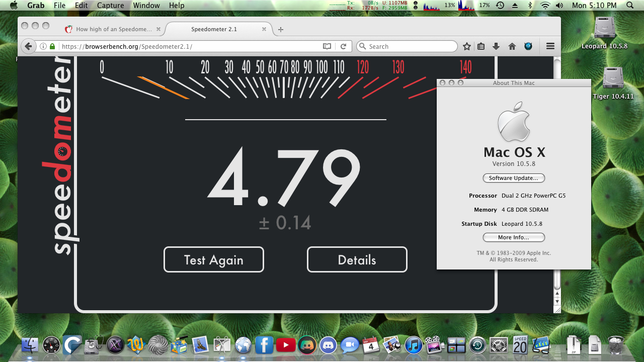Open the Tiger 10.4.11 desktop drive

613,83
